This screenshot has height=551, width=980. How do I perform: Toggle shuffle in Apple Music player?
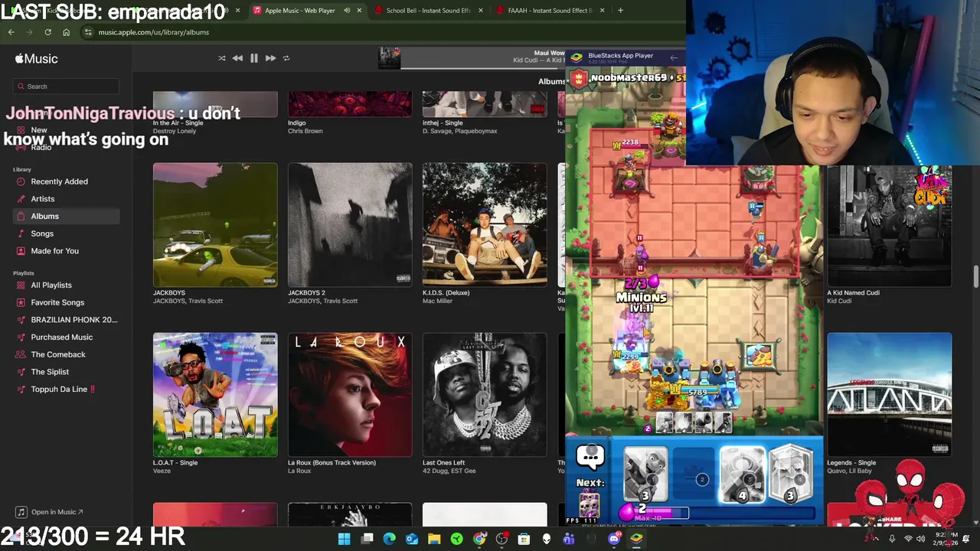pos(222,58)
